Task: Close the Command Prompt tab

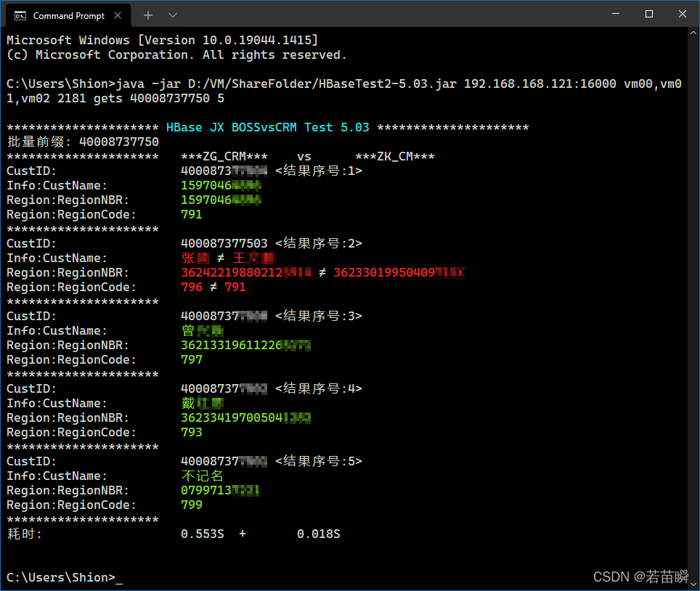Action: [x=118, y=16]
